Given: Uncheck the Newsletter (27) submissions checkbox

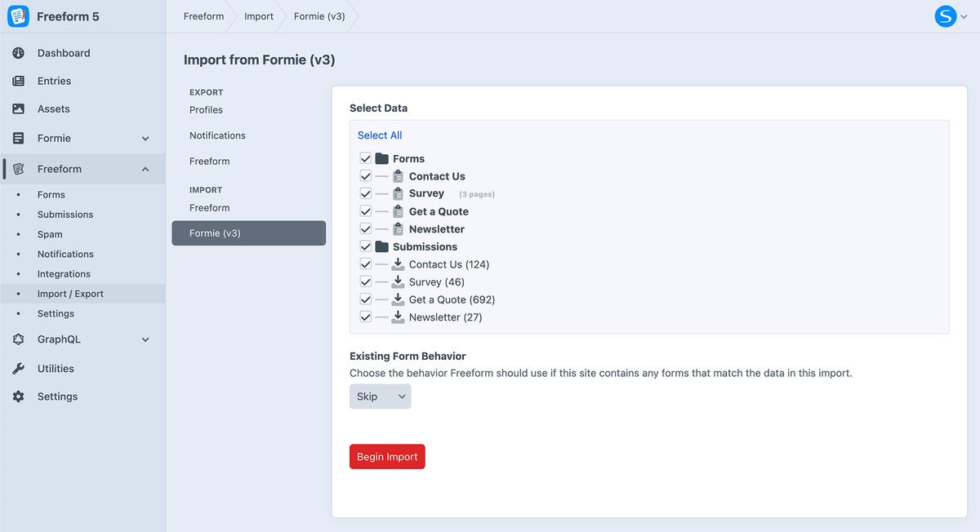Looking at the screenshot, I should pyautogui.click(x=366, y=317).
